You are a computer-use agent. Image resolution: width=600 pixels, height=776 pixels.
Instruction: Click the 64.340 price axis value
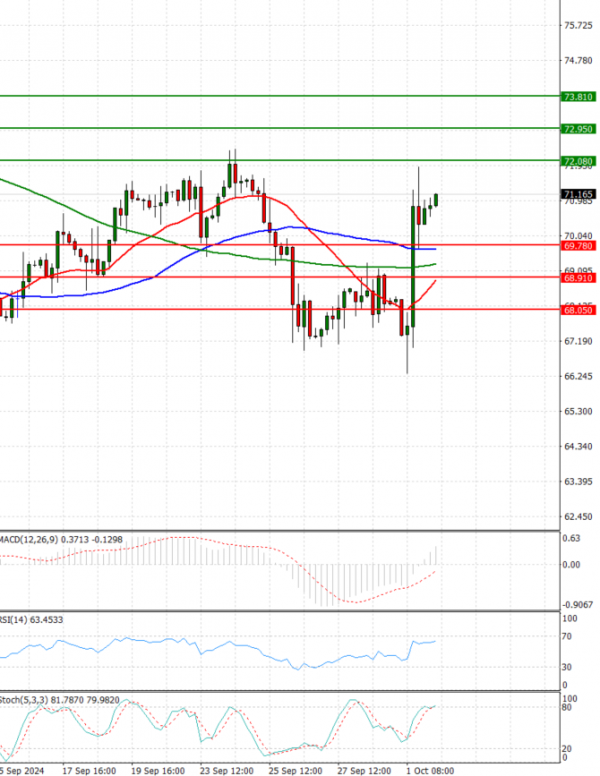(578, 446)
